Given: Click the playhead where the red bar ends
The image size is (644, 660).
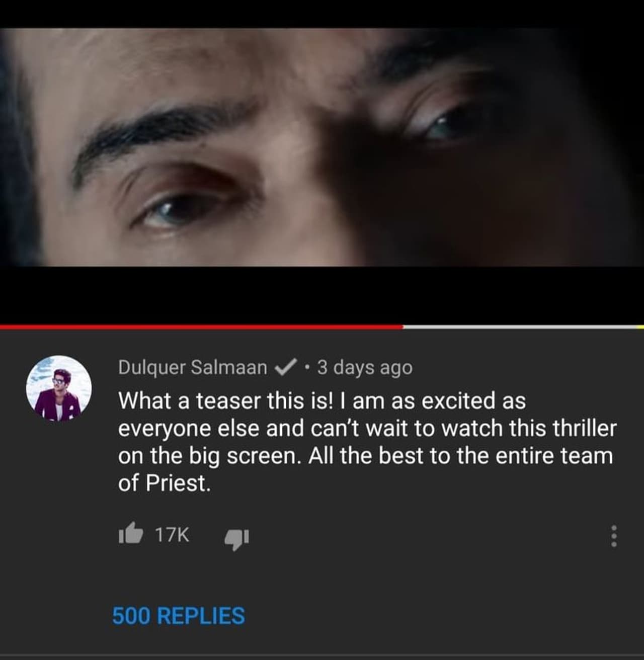Looking at the screenshot, I should point(402,327).
